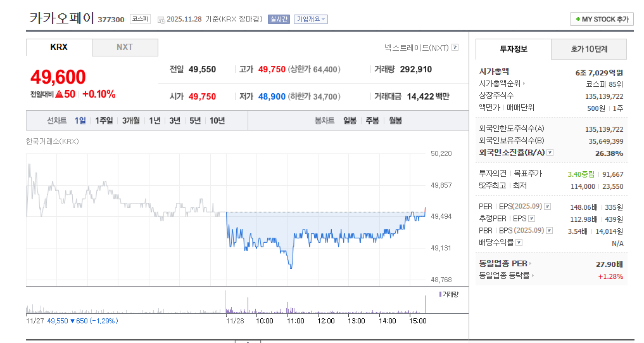The height and width of the screenshot is (343, 644).
Task: Click the calendar icon before 2025.11.28
Action: pos(161,20)
